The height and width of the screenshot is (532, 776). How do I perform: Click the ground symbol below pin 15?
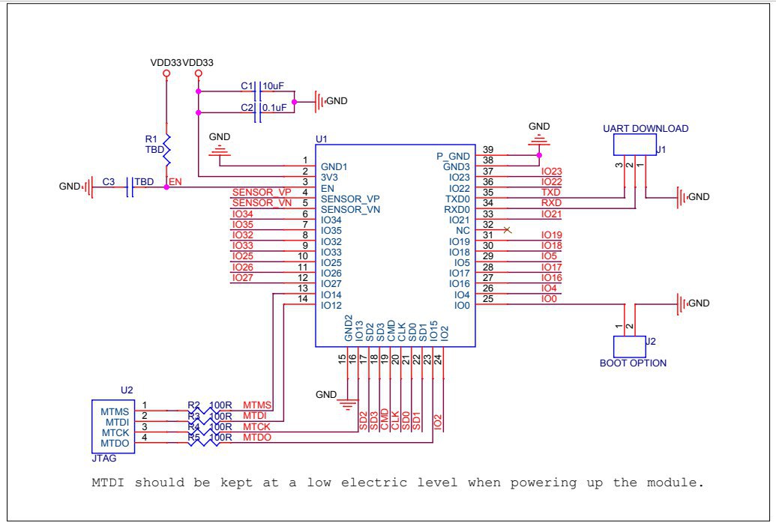[x=347, y=405]
